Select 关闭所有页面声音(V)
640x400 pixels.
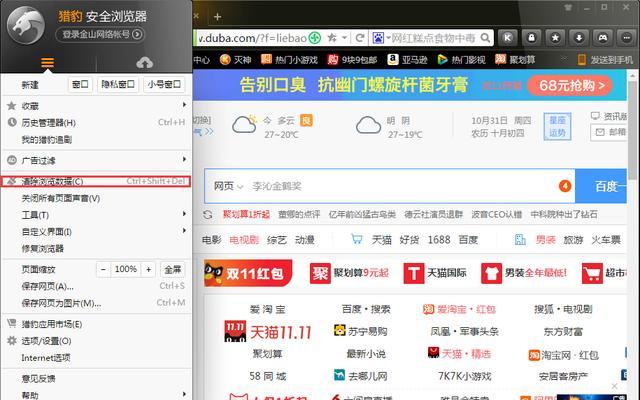pos(96,198)
